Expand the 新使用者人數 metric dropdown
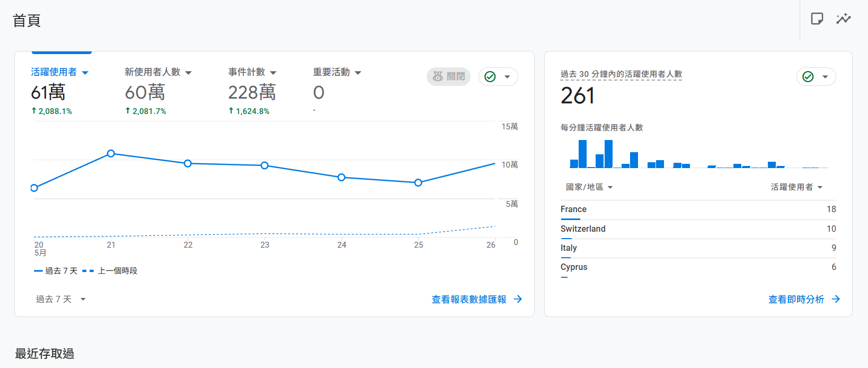The height and width of the screenshot is (368, 868). pos(189,73)
